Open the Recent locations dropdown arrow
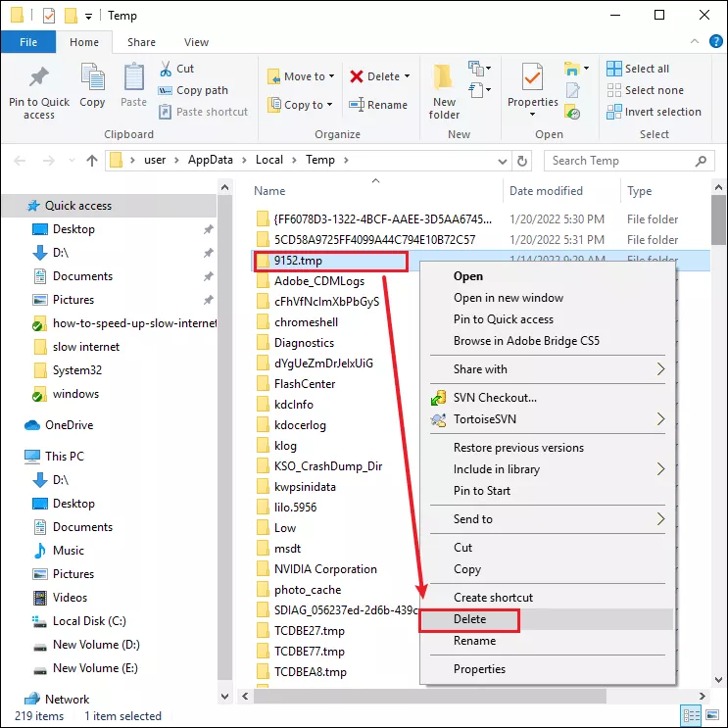This screenshot has width=728, height=728. pyautogui.click(x=72, y=161)
